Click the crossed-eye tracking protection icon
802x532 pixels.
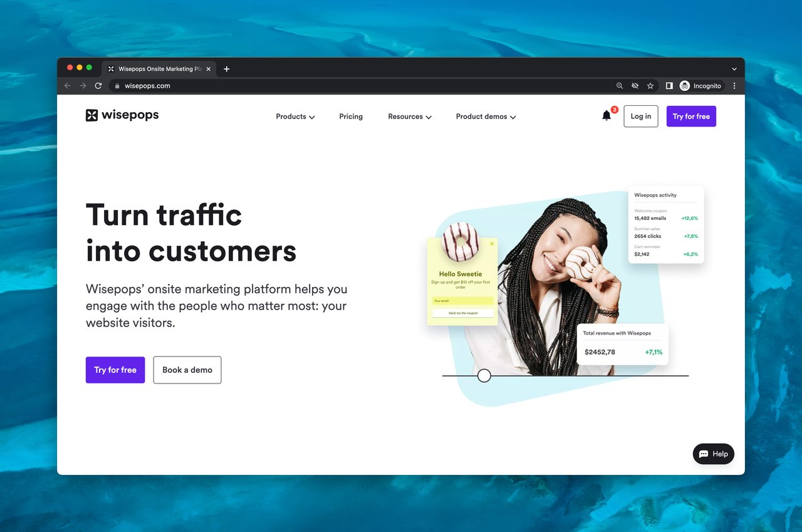click(635, 86)
